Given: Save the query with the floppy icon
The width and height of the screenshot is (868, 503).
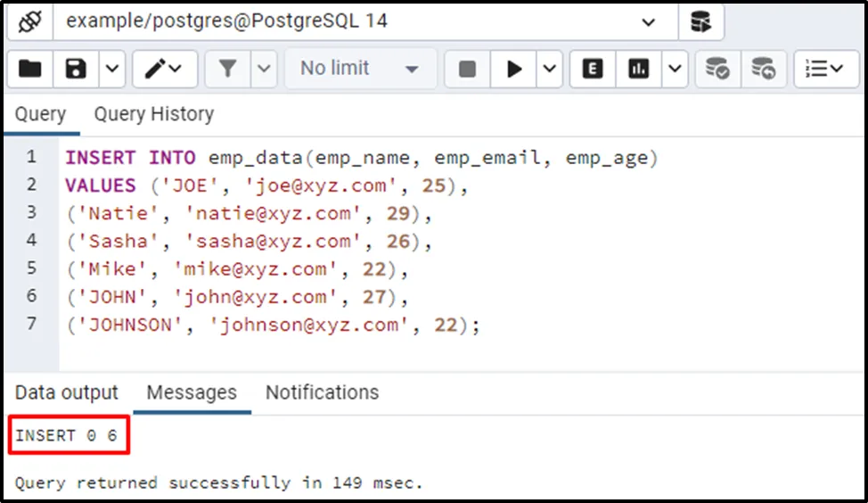Looking at the screenshot, I should click(x=76, y=69).
